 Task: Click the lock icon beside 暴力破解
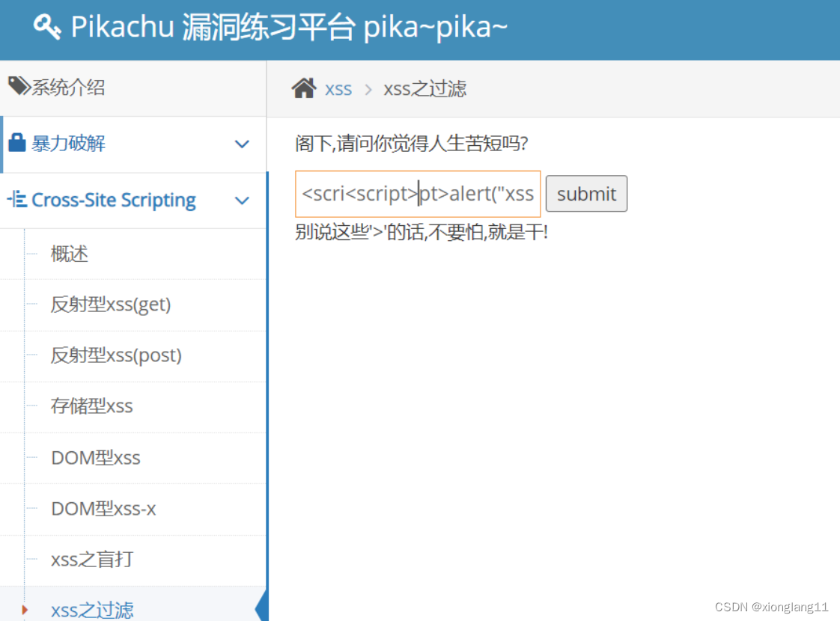pos(17,143)
